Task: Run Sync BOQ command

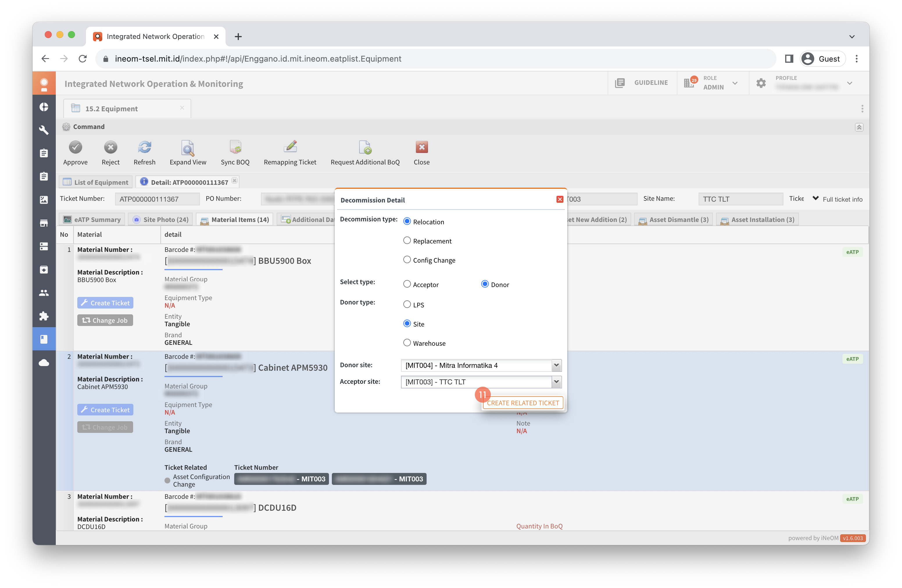Action: coord(235,147)
